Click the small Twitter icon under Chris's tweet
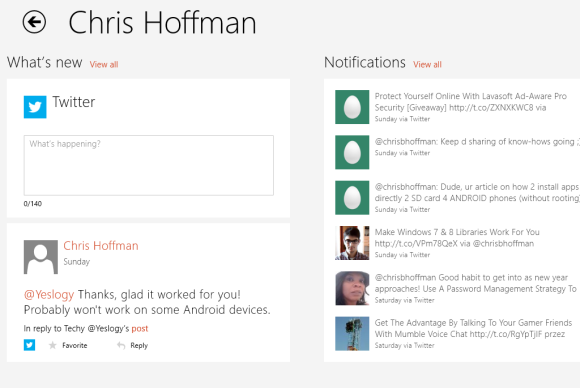 pos(30,345)
